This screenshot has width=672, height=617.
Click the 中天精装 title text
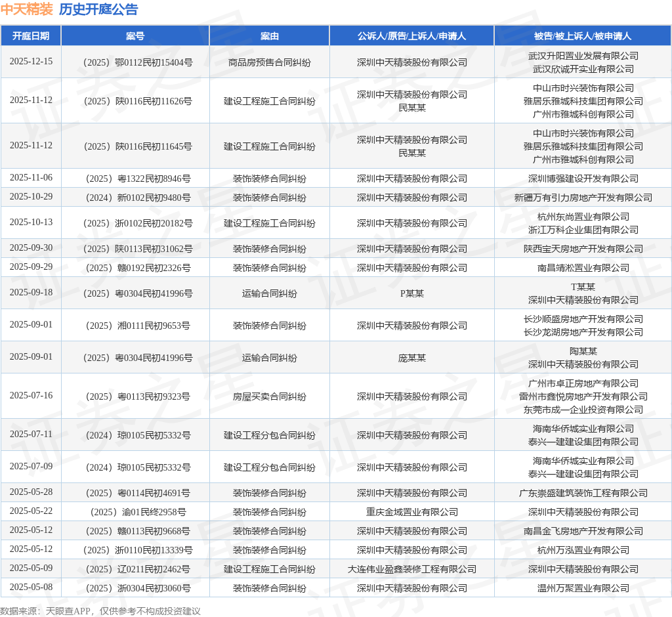tap(26, 9)
